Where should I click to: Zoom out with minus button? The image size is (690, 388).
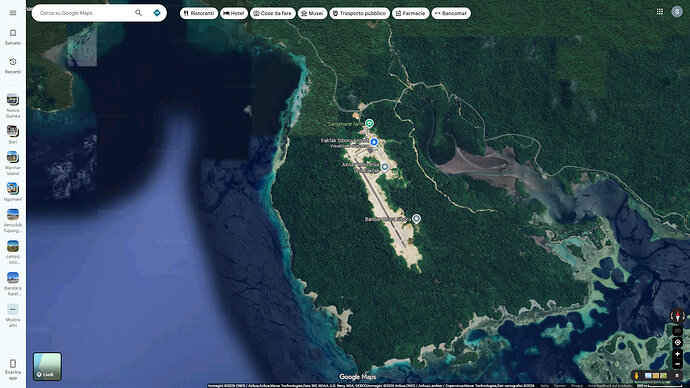[677, 364]
